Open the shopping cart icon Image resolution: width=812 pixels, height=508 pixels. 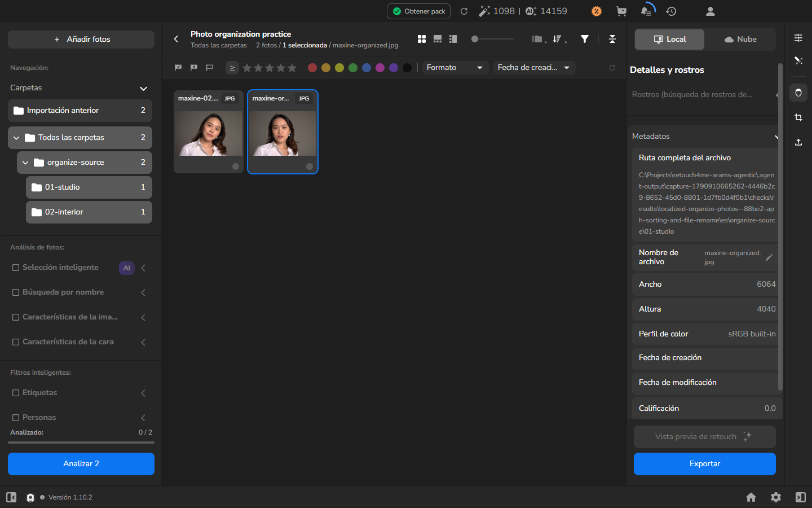click(x=621, y=11)
